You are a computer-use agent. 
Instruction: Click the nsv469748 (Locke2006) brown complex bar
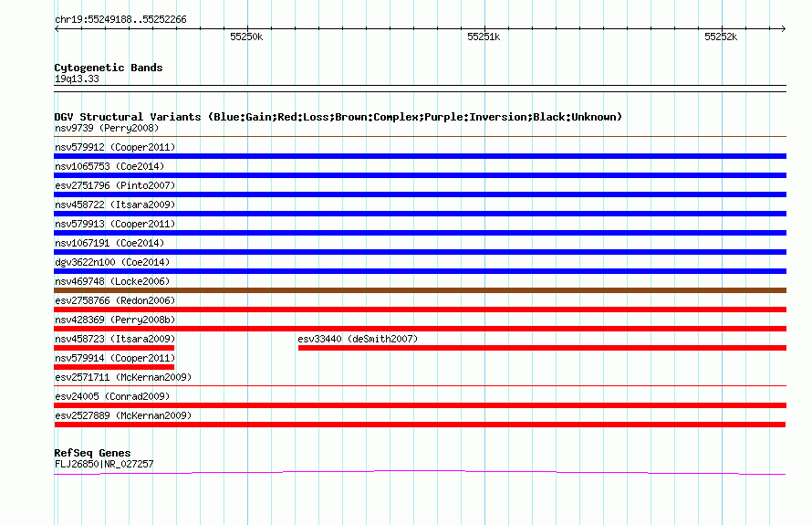(420, 290)
